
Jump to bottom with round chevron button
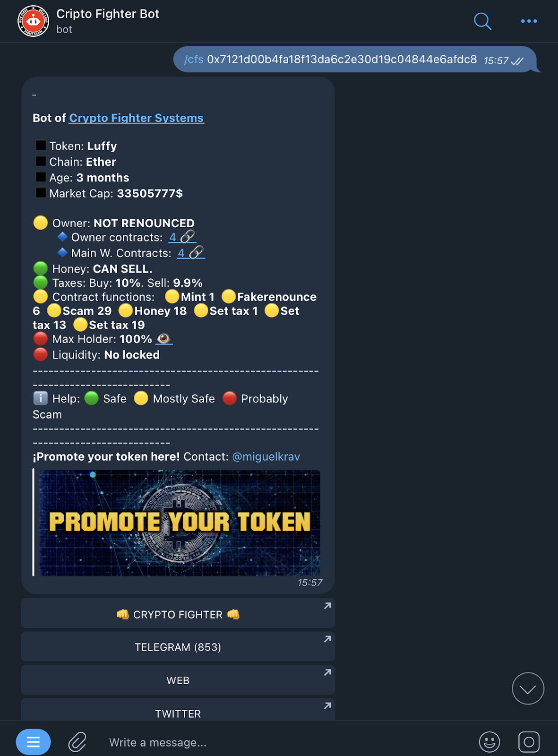[x=528, y=688]
